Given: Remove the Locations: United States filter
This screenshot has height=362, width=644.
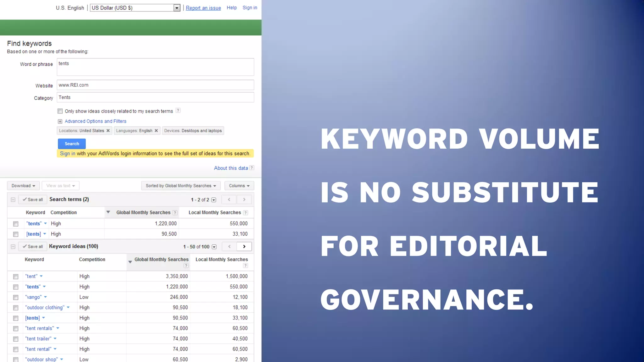Looking at the screenshot, I should coord(108,131).
